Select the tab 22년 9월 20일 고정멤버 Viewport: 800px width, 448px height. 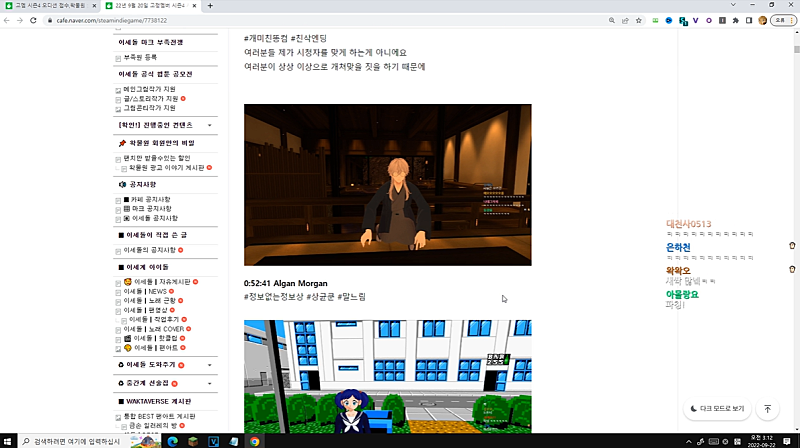pyautogui.click(x=151, y=6)
